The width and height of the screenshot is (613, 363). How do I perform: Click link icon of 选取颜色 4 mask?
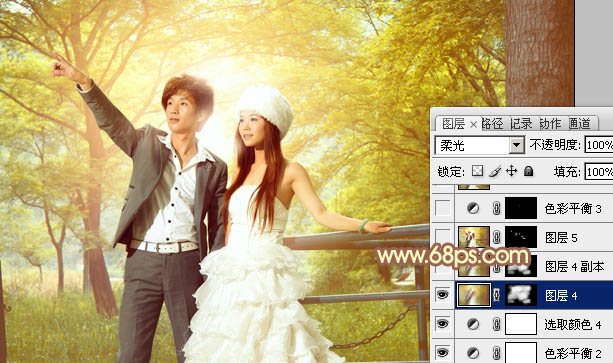tap(496, 324)
